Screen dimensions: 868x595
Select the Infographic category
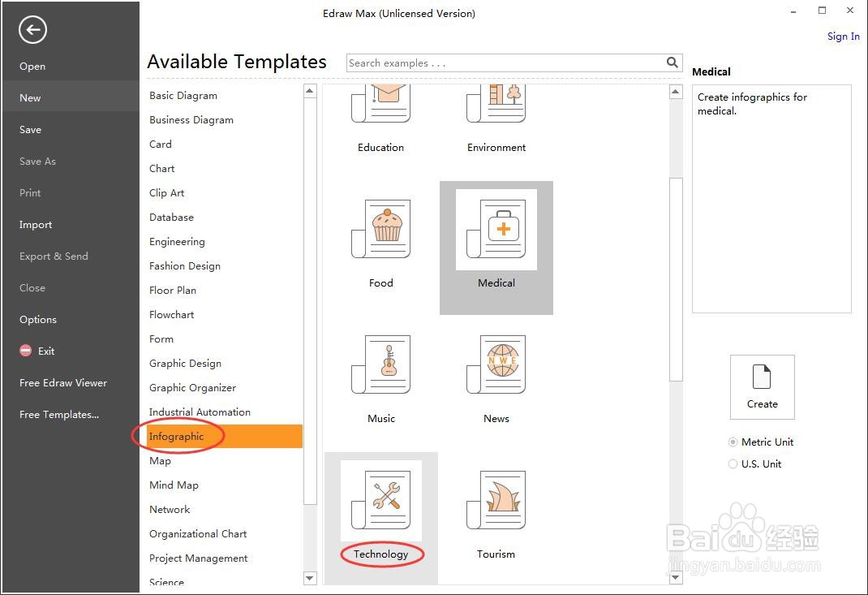(x=225, y=437)
